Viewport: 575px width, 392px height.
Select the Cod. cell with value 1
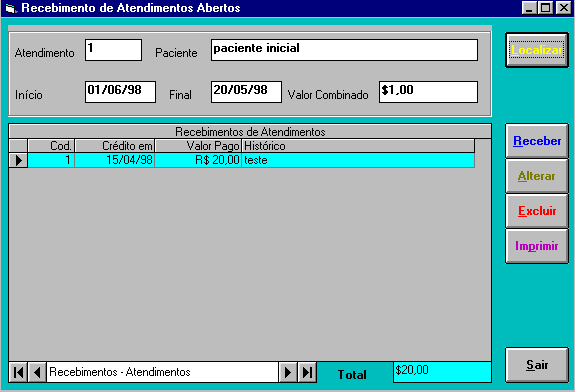pos(51,160)
